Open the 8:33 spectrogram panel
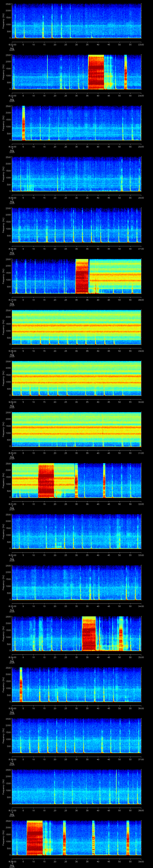The height and width of the screenshot is (868, 153). 77,583
